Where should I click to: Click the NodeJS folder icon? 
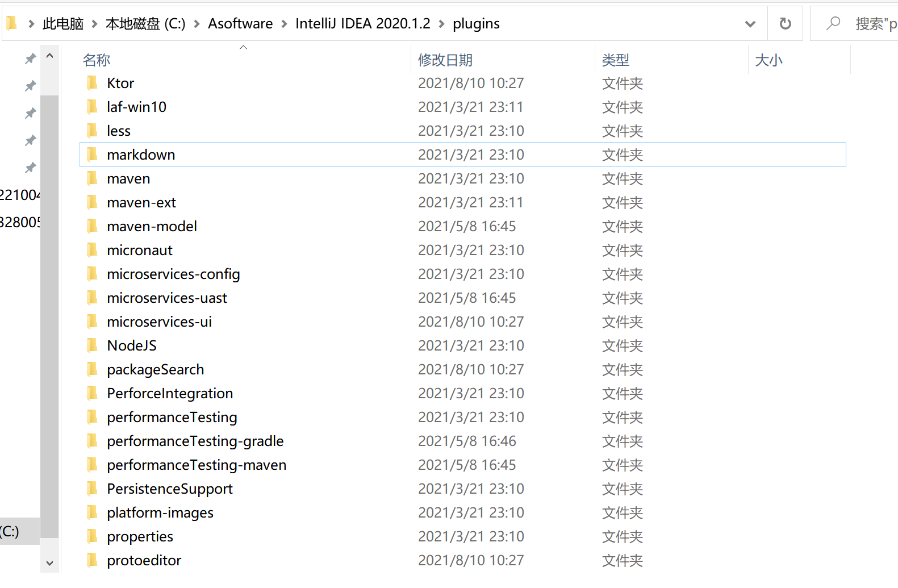pyautogui.click(x=92, y=345)
